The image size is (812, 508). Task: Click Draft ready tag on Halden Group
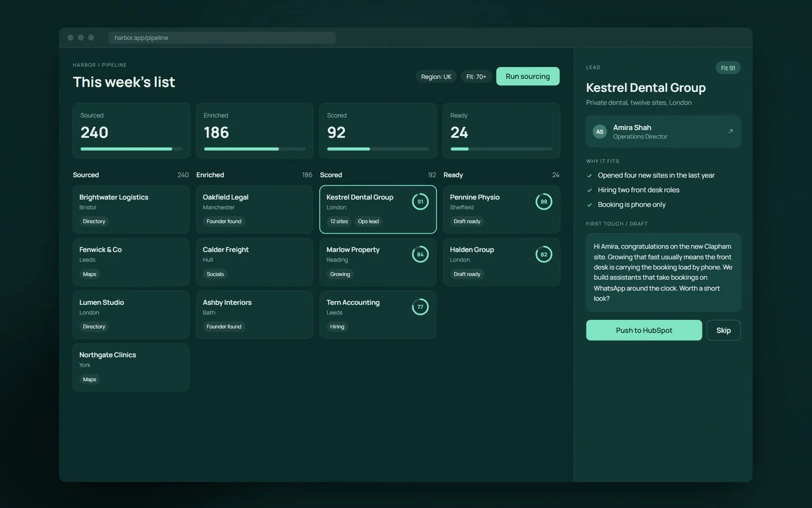(467, 274)
